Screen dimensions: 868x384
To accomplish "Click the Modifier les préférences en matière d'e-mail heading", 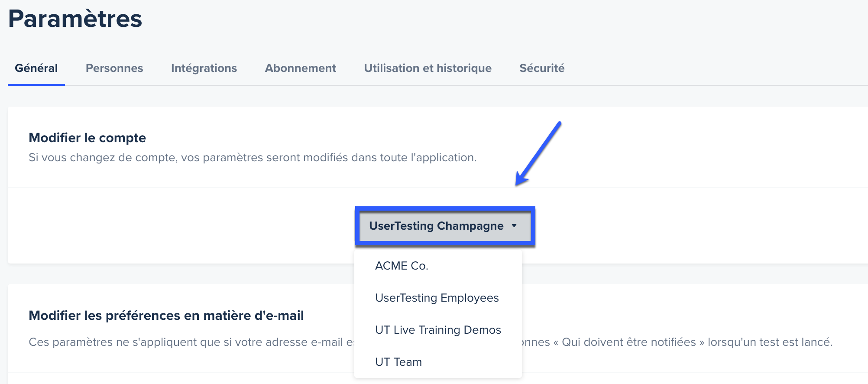I will click(166, 316).
